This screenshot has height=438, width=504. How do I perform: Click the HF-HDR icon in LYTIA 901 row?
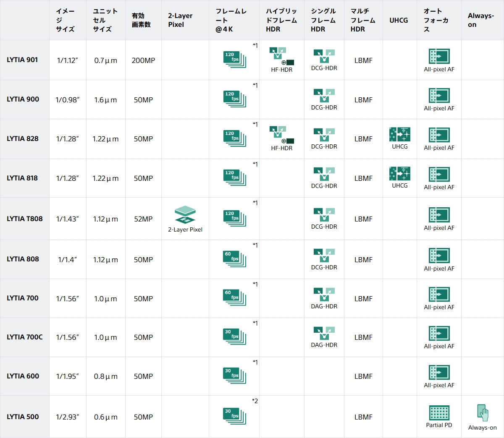[281, 57]
